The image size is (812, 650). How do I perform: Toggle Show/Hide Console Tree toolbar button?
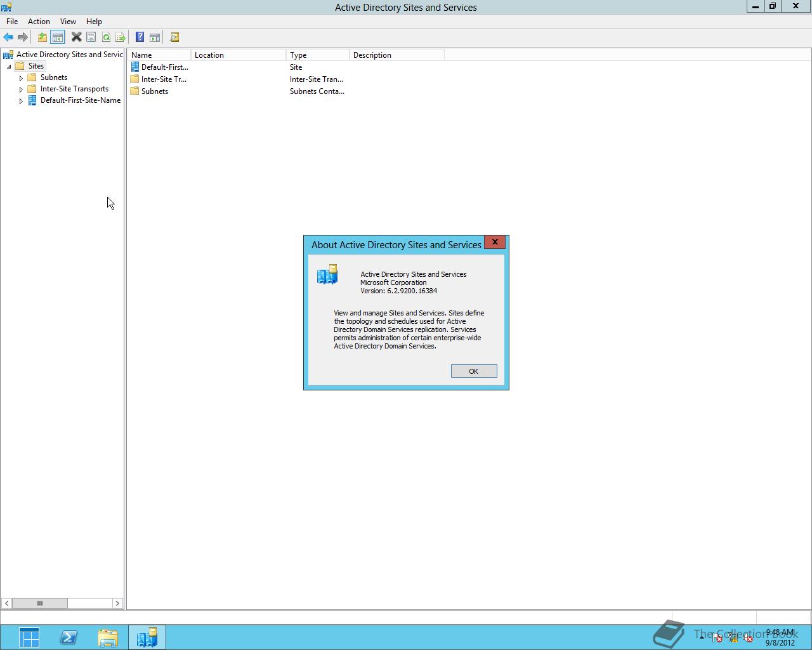(x=58, y=37)
